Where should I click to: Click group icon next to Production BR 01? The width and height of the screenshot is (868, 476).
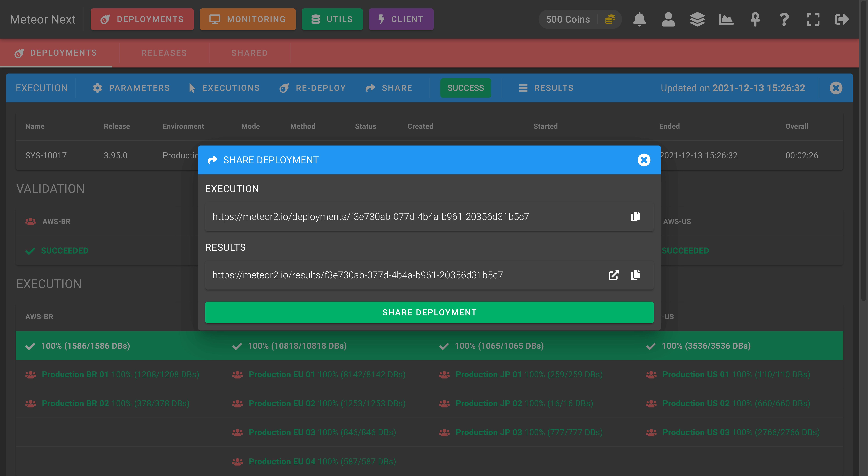click(x=31, y=375)
